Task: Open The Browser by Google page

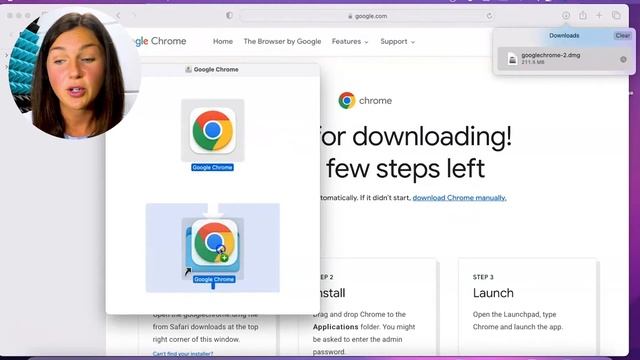Action: coord(282,42)
